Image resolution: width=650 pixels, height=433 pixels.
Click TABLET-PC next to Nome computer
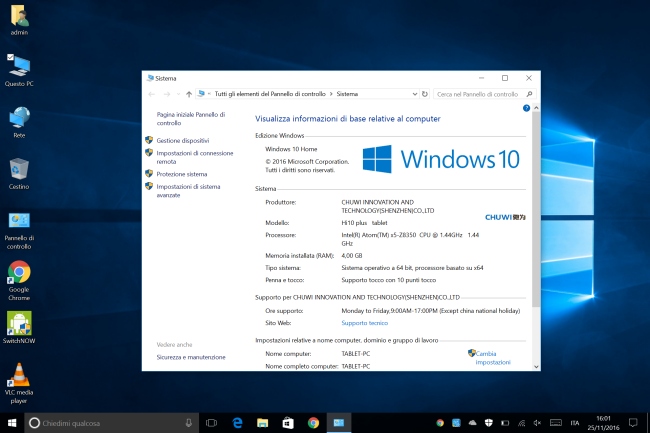[356, 353]
